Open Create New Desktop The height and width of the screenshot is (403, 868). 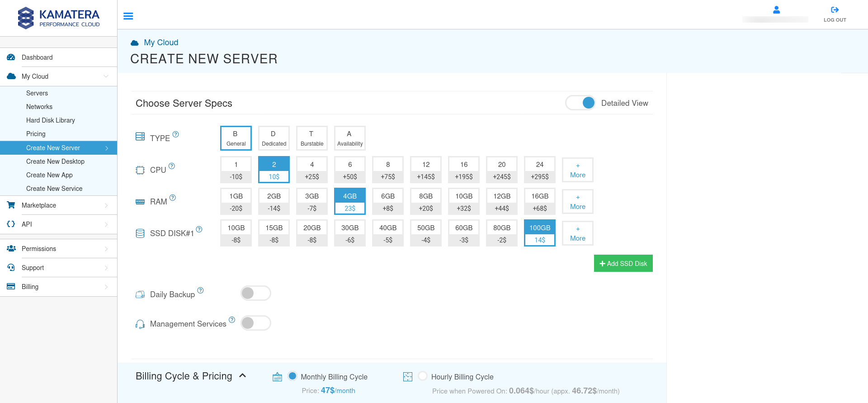55,161
